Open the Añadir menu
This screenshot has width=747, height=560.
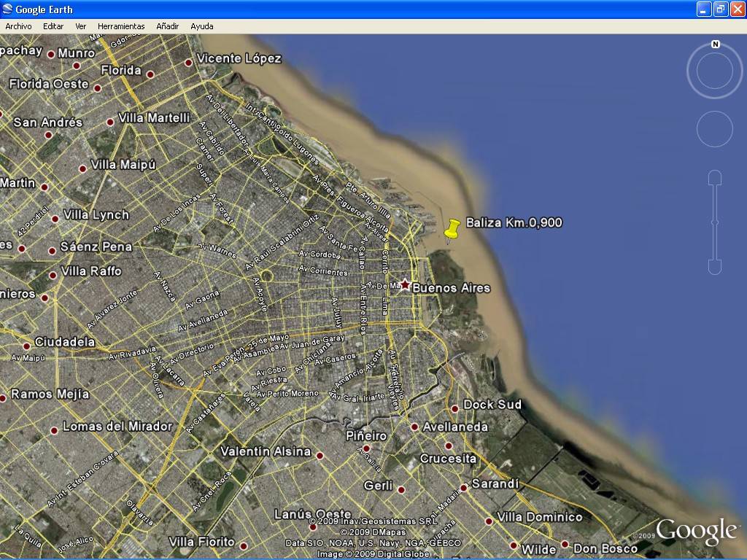[167, 26]
